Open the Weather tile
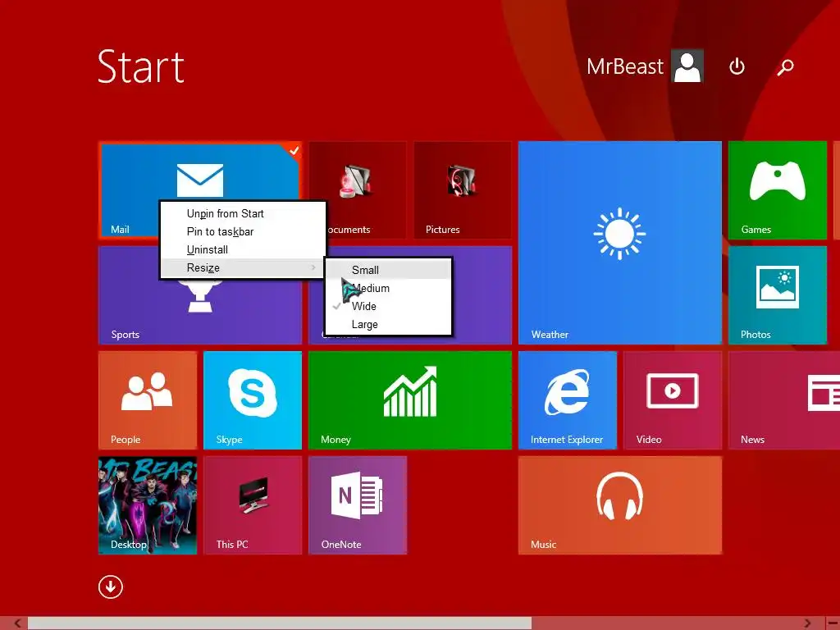Screen dimensions: 840x630 (x=620, y=242)
